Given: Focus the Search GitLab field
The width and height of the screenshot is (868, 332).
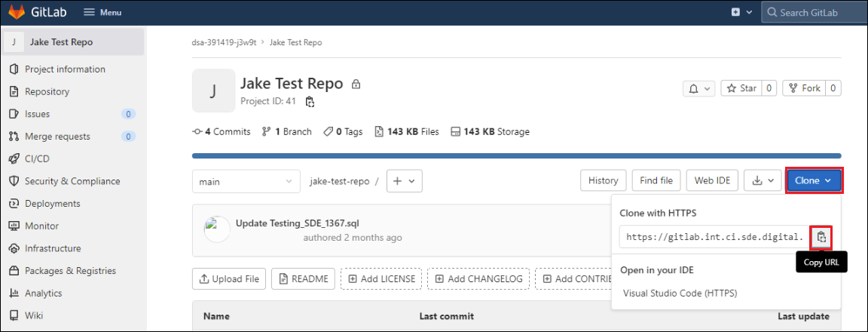Looking at the screenshot, I should point(815,12).
